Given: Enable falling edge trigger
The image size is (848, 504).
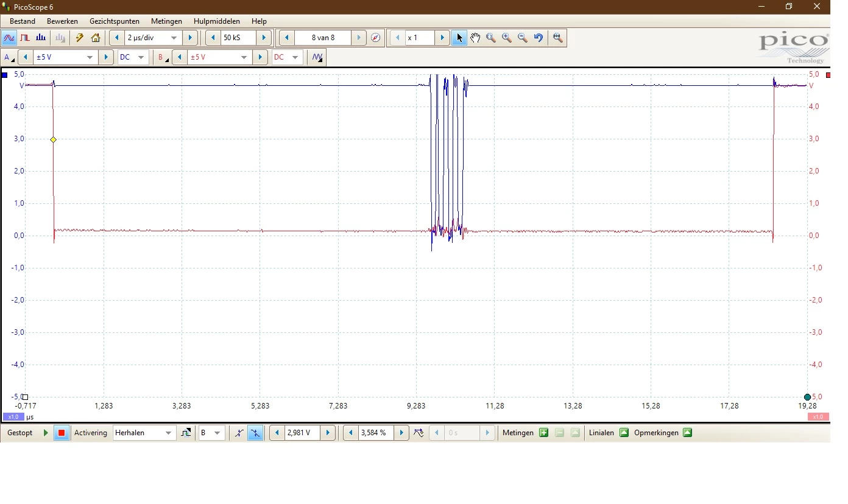Looking at the screenshot, I should pos(255,433).
